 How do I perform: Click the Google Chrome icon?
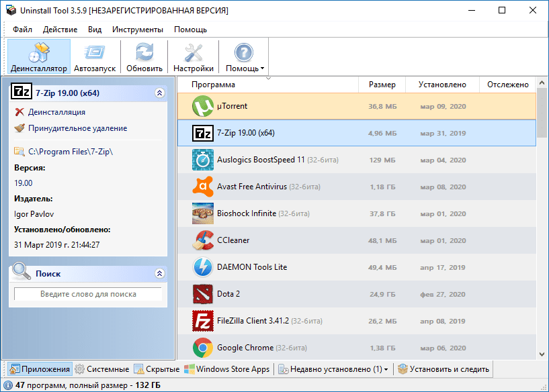[203, 348]
